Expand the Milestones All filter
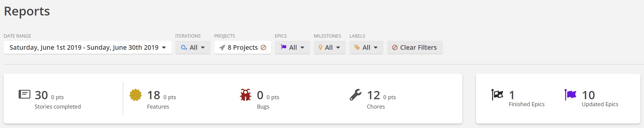The image size is (644, 128). click(x=330, y=47)
